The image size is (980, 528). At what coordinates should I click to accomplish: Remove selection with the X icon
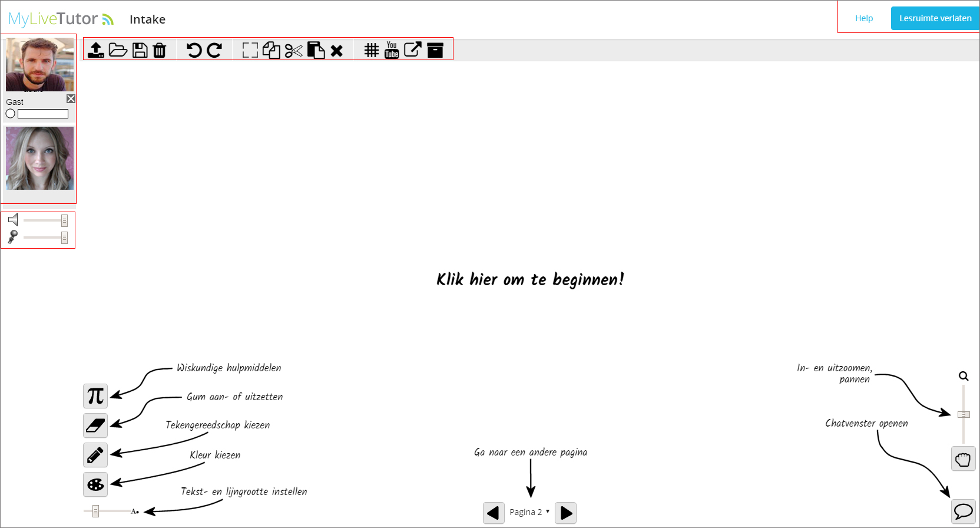tap(337, 51)
